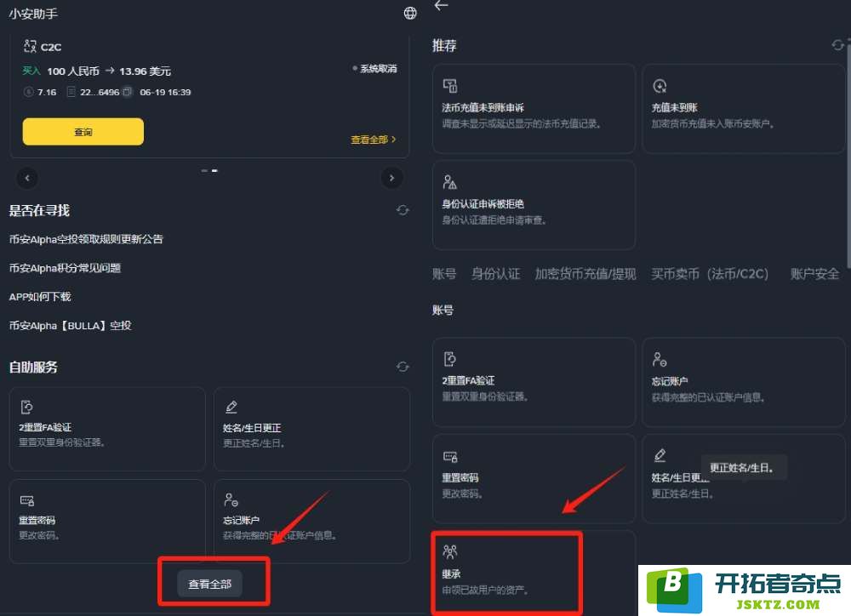Open the APP如何下载 article
This screenshot has height=616, width=851.
tap(40, 297)
